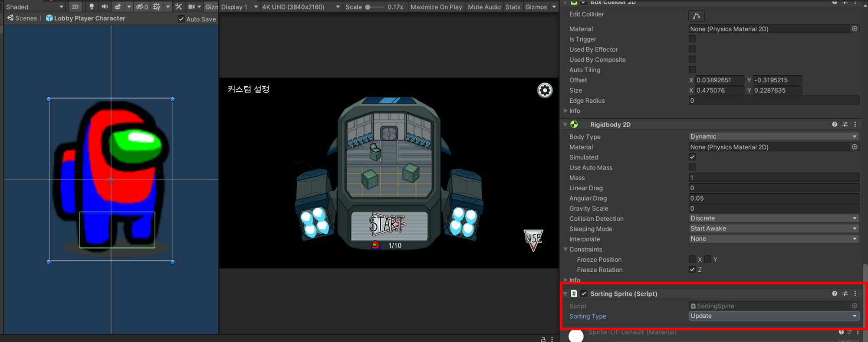Enable Is Trigger checkbox
Viewport: 868px width, 342px height.
(692, 39)
